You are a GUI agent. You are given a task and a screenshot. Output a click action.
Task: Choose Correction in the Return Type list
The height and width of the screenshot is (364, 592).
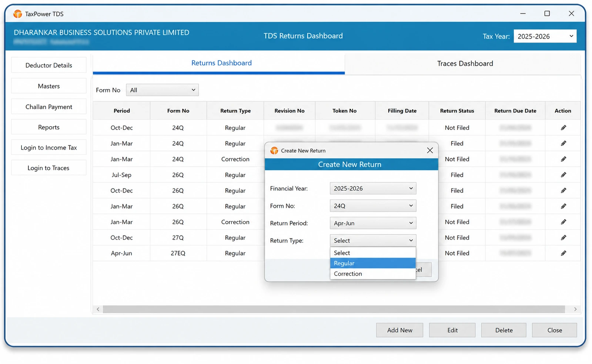point(373,274)
